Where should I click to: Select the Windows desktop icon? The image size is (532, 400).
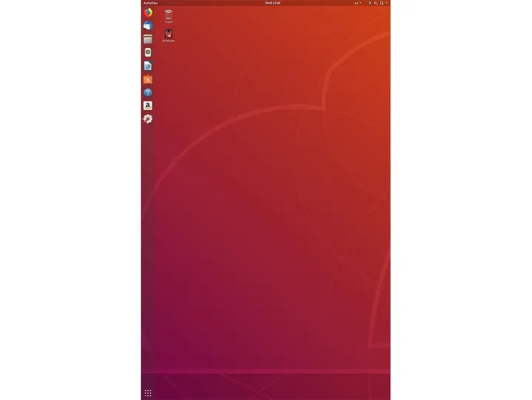coord(168,35)
